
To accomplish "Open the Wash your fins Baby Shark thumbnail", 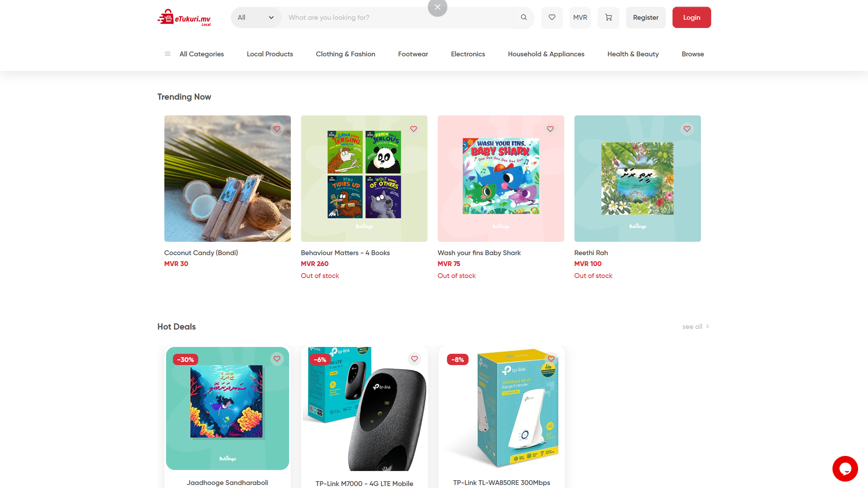I will click(501, 179).
